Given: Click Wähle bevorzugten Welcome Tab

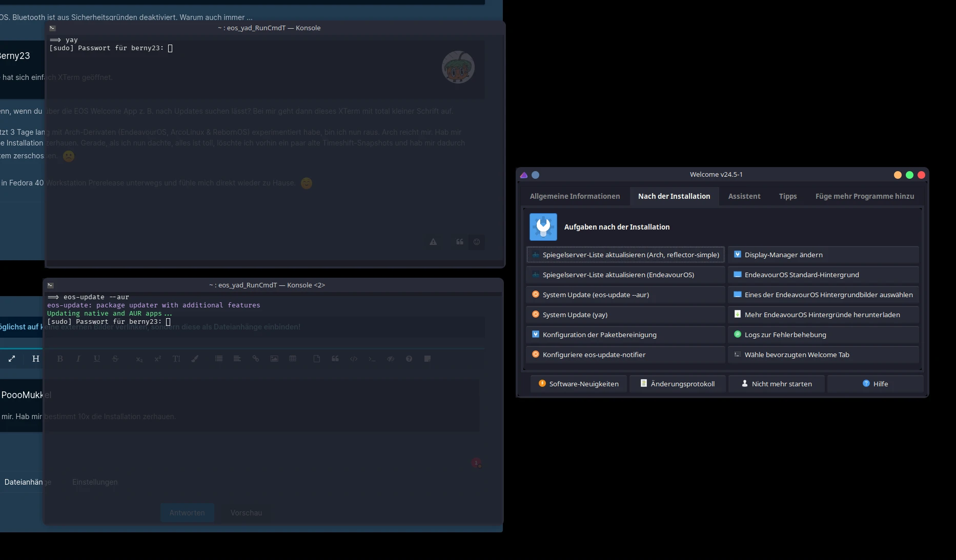Looking at the screenshot, I should click(823, 355).
